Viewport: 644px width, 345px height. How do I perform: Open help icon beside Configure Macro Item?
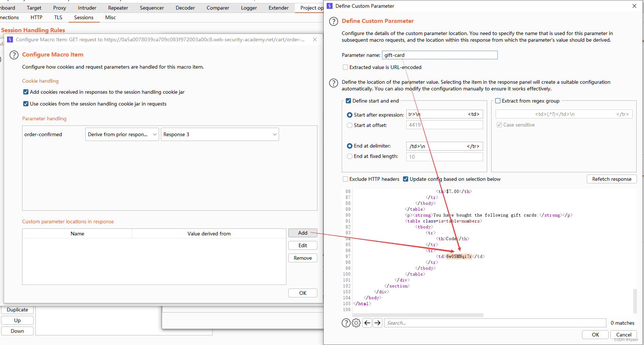14,55
